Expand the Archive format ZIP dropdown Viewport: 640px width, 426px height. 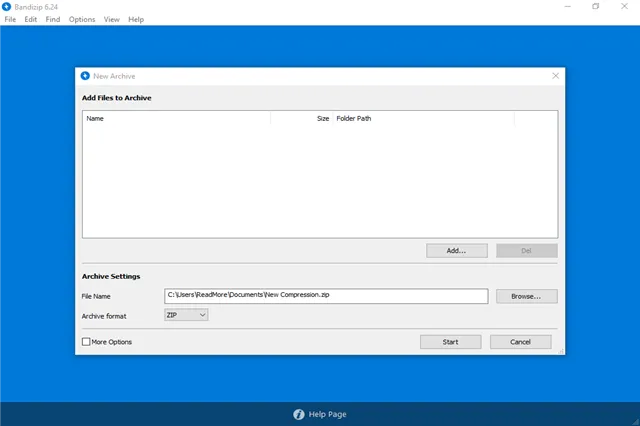tap(186, 315)
